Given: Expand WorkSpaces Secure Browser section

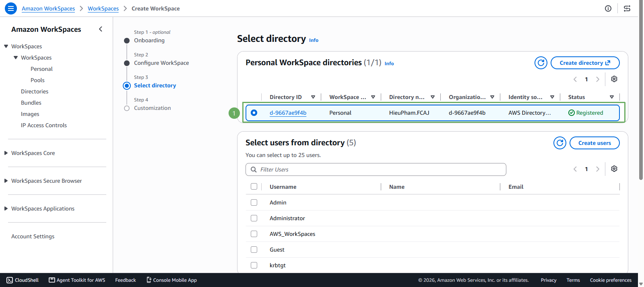Looking at the screenshot, I should point(6,181).
